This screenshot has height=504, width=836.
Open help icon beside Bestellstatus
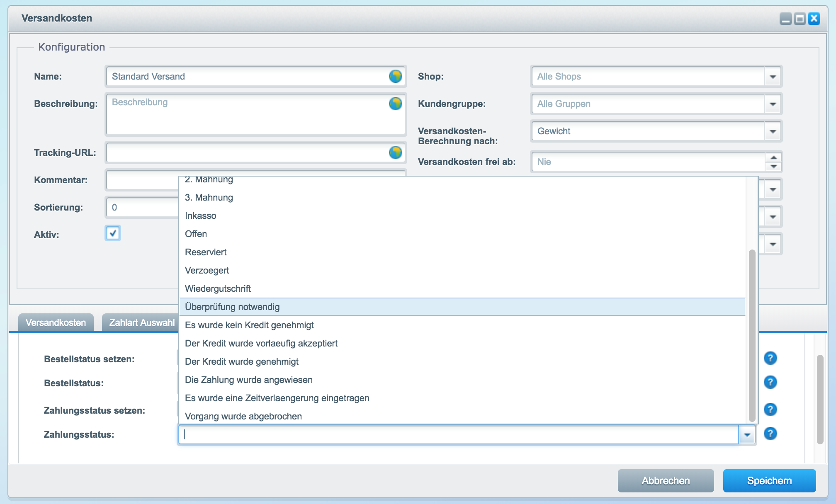tap(770, 382)
